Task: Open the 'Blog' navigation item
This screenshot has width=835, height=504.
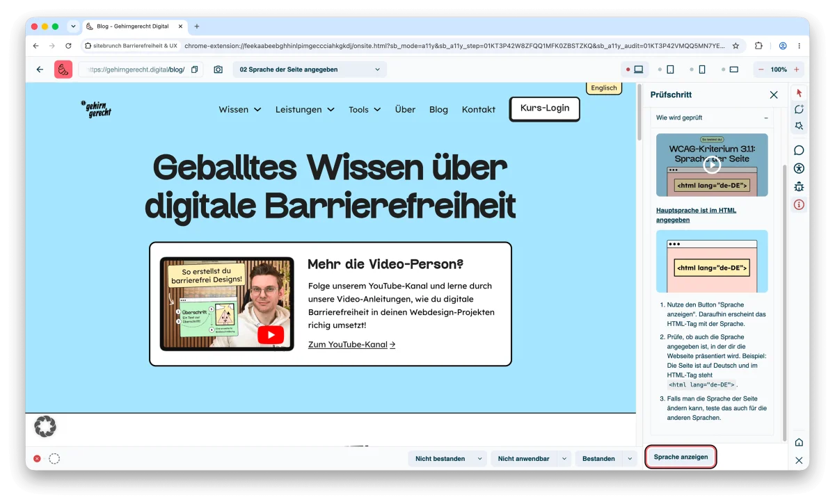Action: click(438, 109)
